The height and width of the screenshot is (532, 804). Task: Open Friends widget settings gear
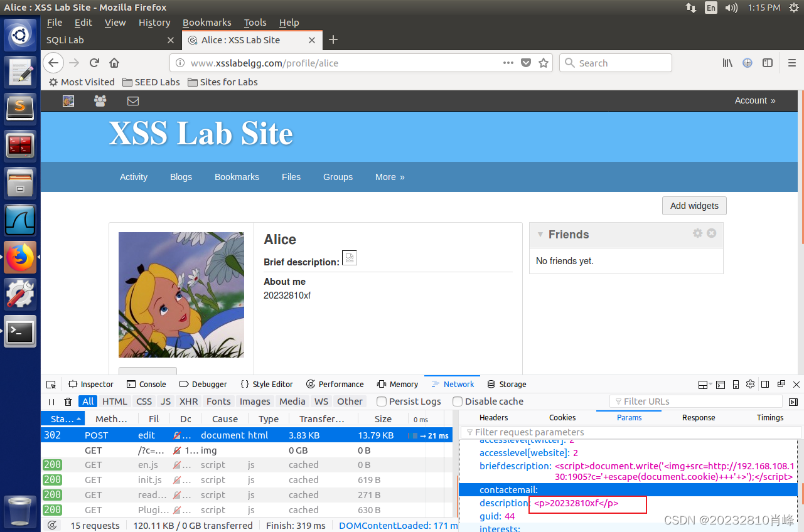(x=697, y=233)
